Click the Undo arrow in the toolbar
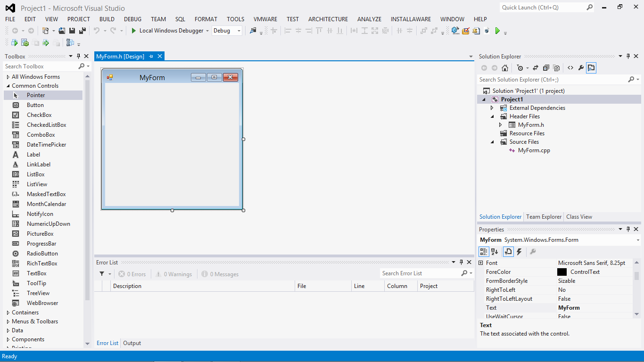 (97, 31)
